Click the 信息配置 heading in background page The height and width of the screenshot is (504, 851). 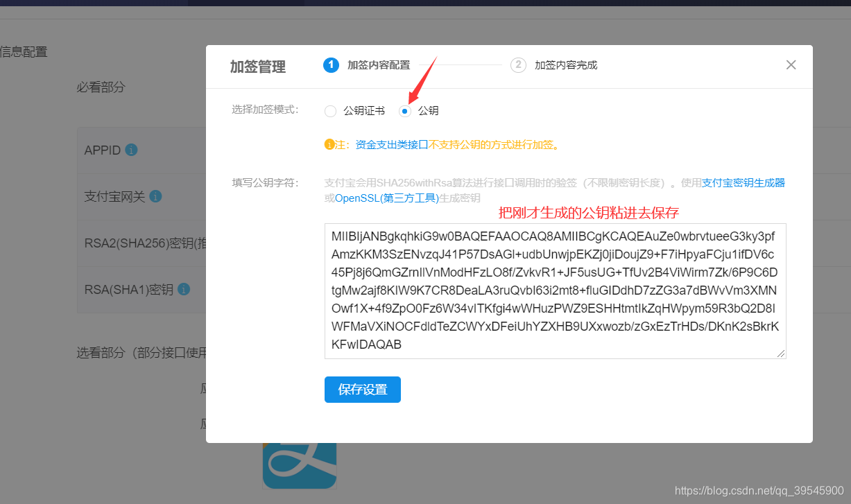(24, 51)
